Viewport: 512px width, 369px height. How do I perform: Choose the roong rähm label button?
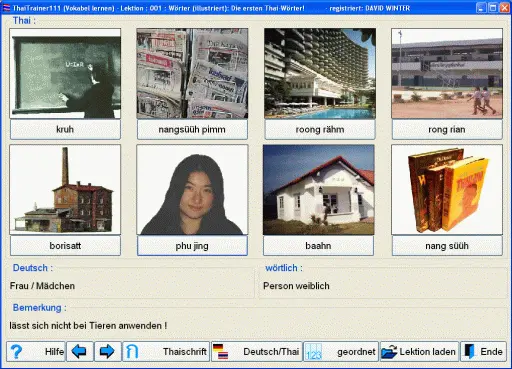point(320,129)
